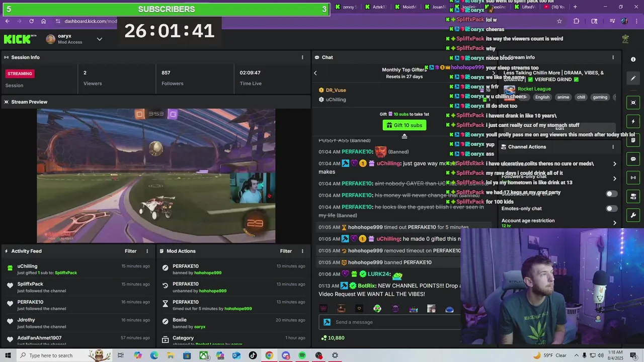Open the info icon in right sidebar
Screen dimensions: 644x362
click(633, 59)
